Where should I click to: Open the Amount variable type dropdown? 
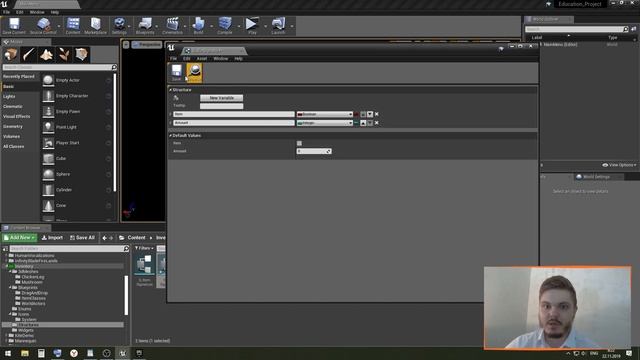324,123
